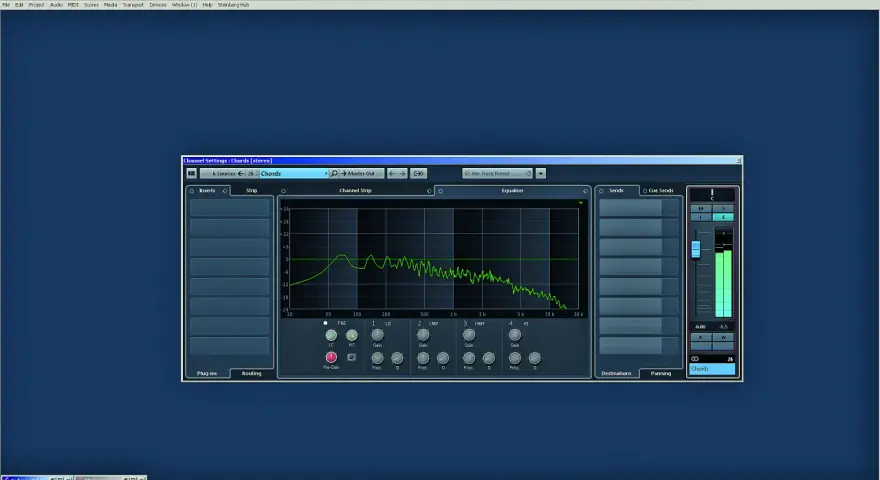Adjust band 3 HMF Freq knob
This screenshot has width=880, height=480.
tap(469, 358)
